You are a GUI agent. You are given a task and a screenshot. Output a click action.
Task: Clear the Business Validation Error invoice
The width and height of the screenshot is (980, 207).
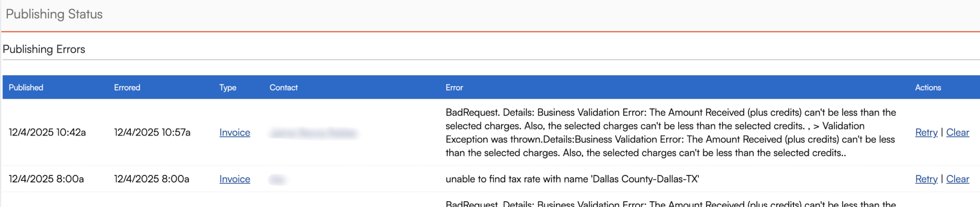click(957, 132)
